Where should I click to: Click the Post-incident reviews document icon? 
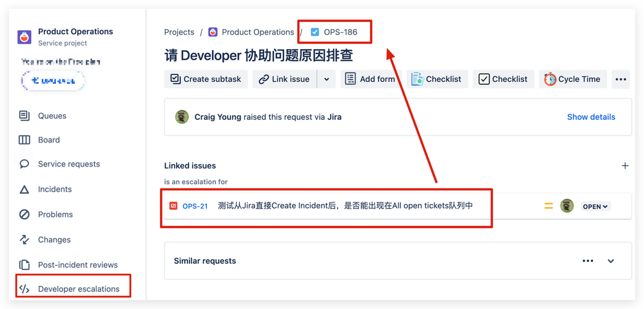click(x=24, y=264)
